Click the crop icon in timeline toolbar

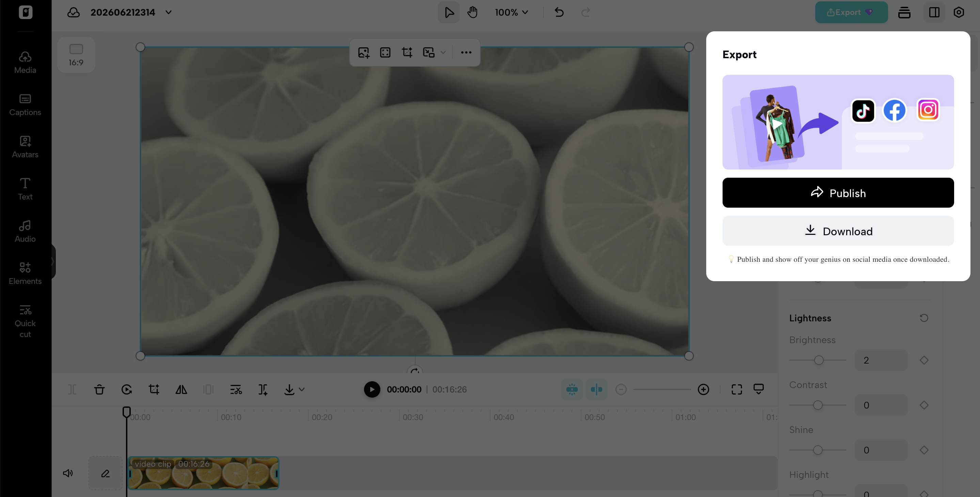(154, 389)
